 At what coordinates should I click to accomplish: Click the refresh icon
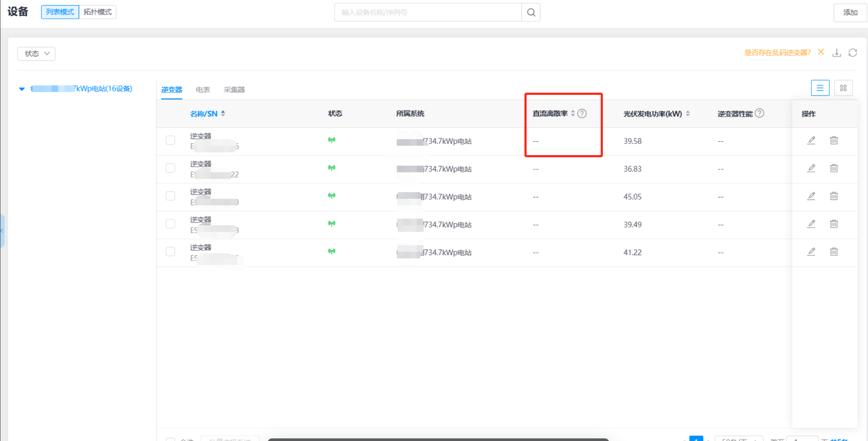coord(853,53)
